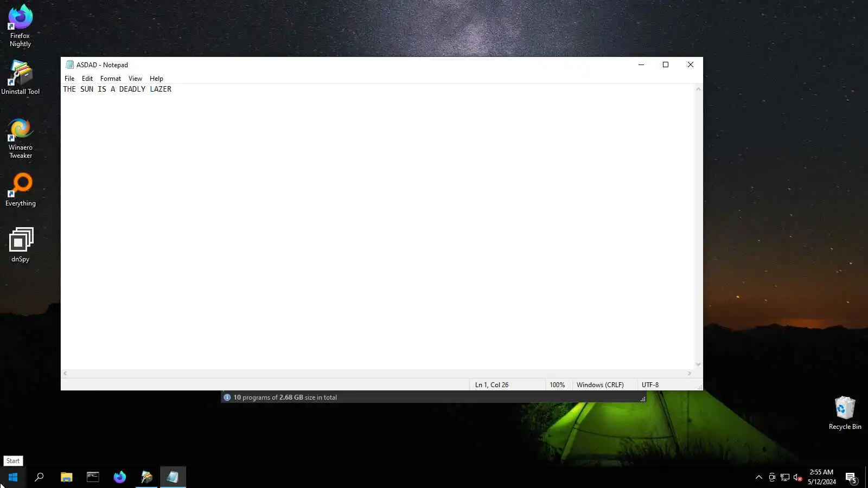Click the 100% zoom status entry

click(x=557, y=385)
